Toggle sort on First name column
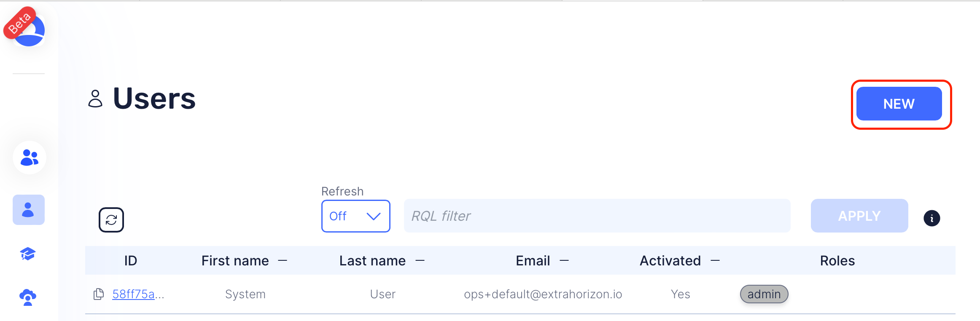The image size is (980, 321). coord(283,261)
